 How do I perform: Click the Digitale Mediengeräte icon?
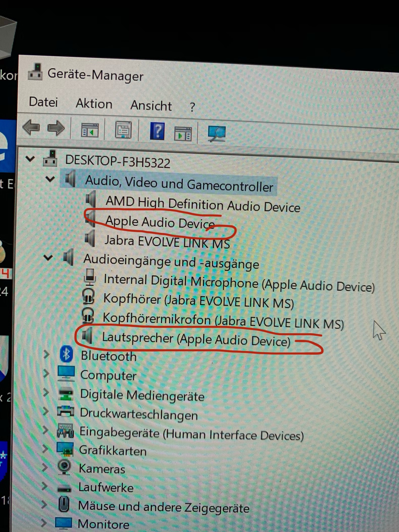pyautogui.click(x=65, y=394)
